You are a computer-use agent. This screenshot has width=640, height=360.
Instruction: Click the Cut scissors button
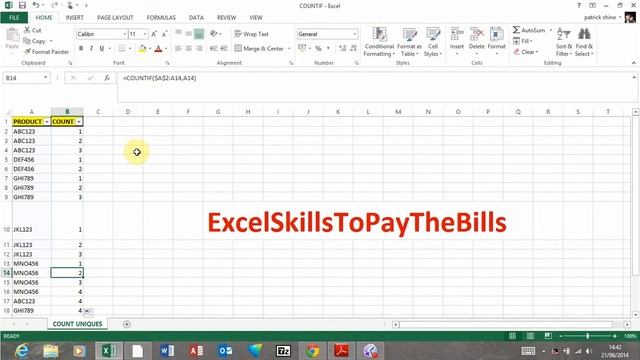[33, 30]
